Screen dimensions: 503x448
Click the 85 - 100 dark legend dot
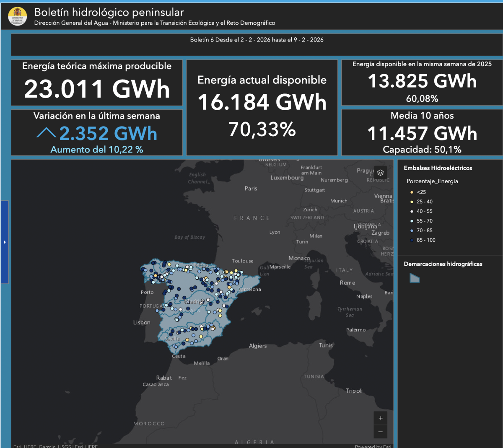tap(412, 240)
